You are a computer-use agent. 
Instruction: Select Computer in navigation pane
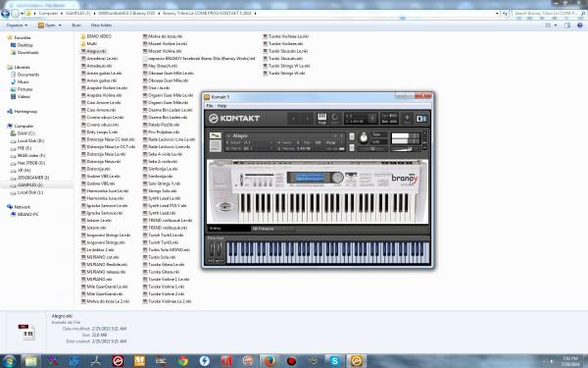21,127
